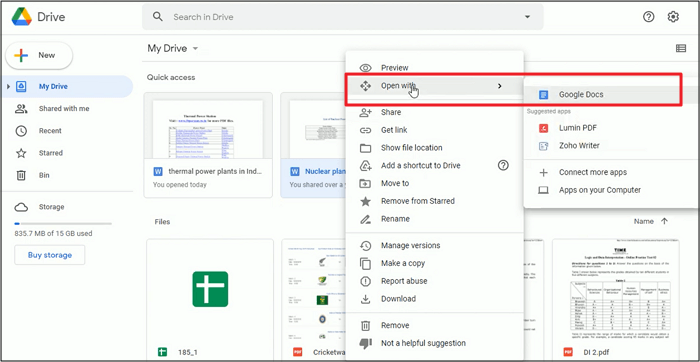Choose Move to in the context menu
The width and height of the screenshot is (700, 362).
click(x=434, y=183)
